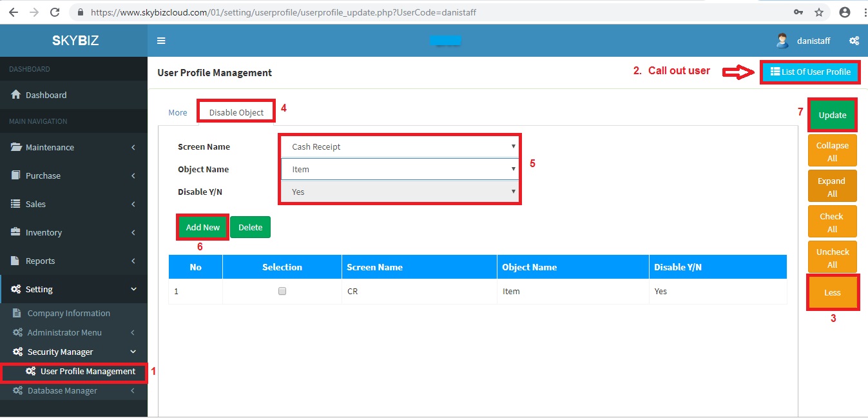Image resolution: width=868 pixels, height=420 pixels.
Task: Switch to the More tab
Action: (177, 112)
